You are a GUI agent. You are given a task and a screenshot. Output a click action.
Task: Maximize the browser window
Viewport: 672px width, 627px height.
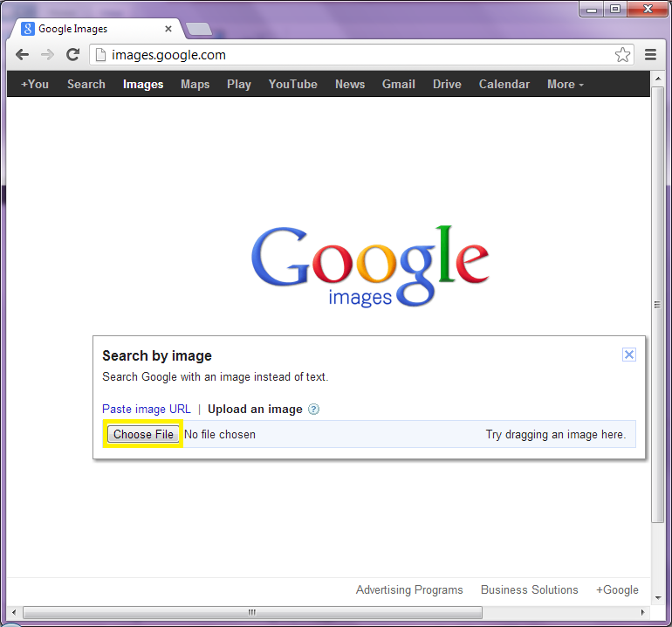(615, 9)
